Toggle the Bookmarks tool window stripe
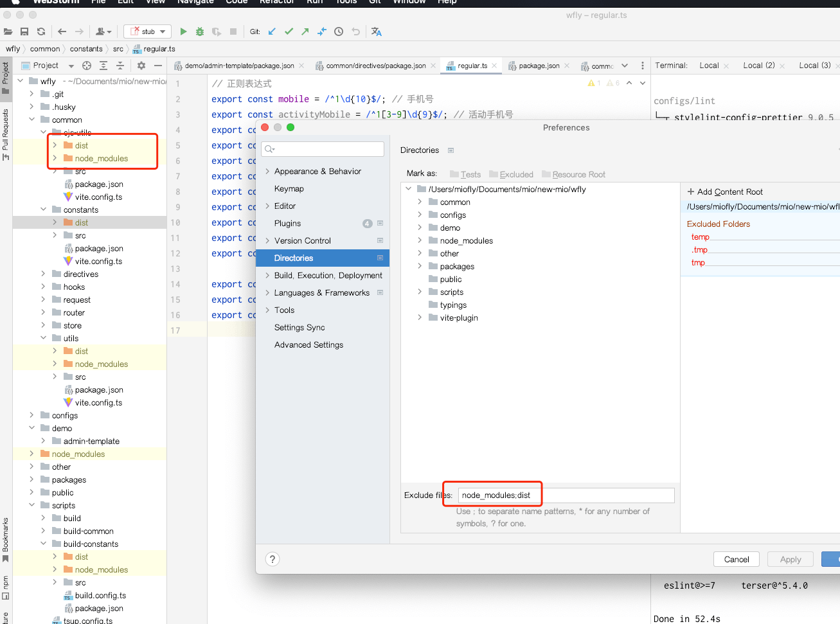Image resolution: width=840 pixels, height=624 pixels. pyautogui.click(x=6, y=540)
